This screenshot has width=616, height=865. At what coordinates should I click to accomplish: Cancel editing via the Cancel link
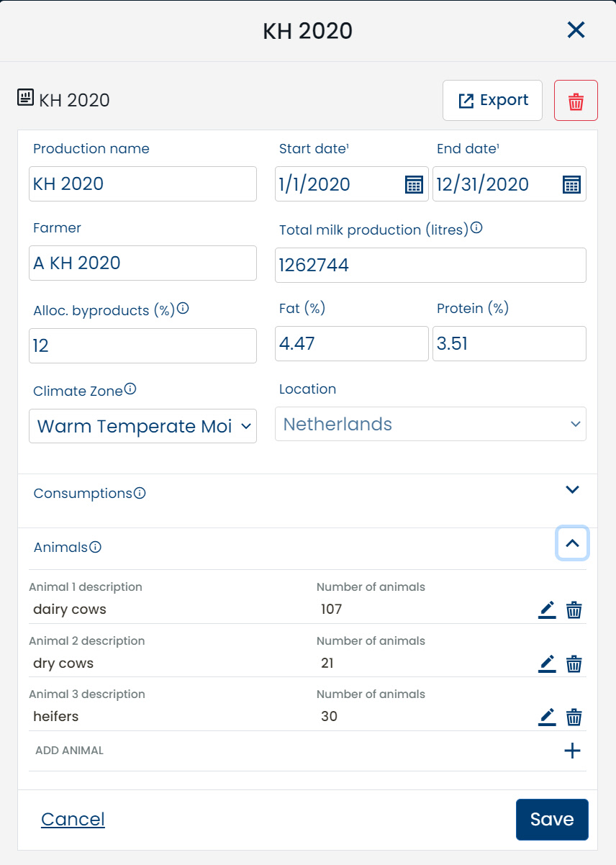(x=73, y=819)
